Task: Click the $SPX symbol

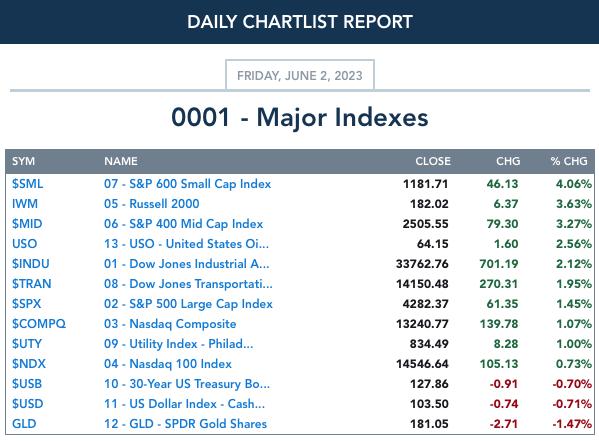Action: 26,304
